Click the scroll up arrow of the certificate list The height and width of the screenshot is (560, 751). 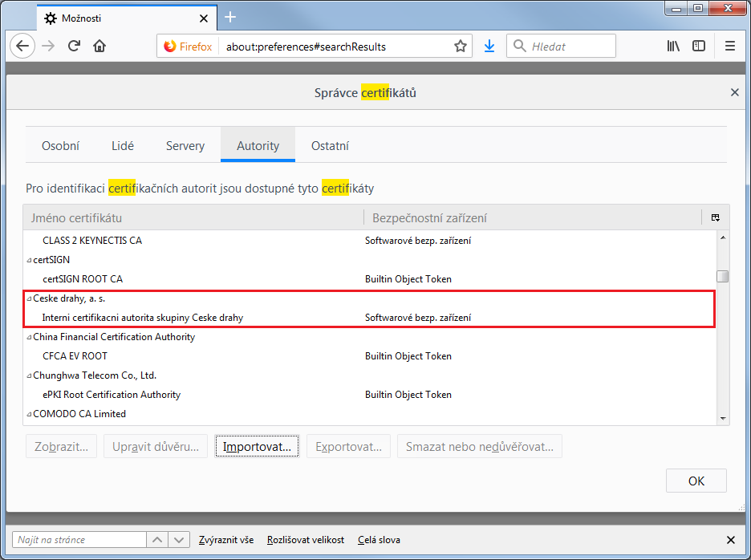(x=723, y=237)
